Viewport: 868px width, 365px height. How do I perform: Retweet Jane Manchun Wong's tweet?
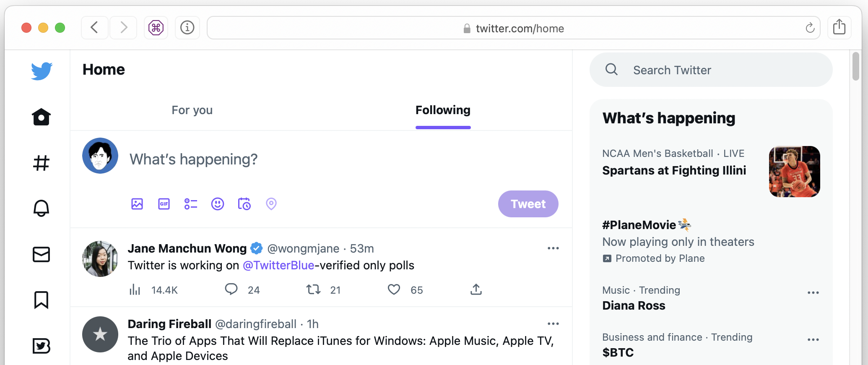(x=313, y=289)
